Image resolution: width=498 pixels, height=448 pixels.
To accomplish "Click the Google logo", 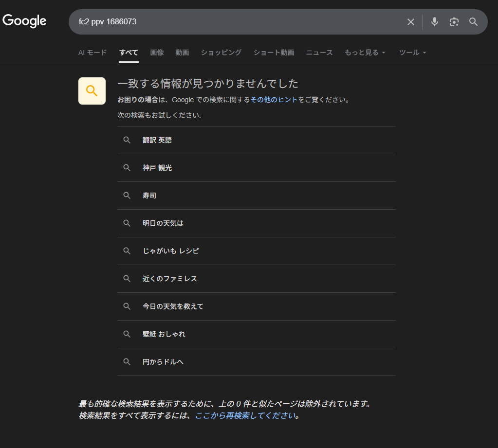I will [x=24, y=21].
